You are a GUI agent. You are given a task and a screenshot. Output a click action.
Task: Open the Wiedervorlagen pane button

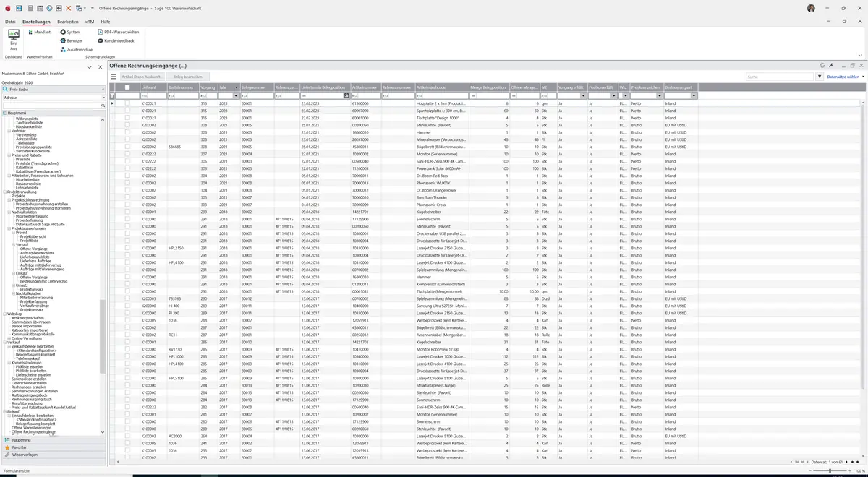[54, 455]
